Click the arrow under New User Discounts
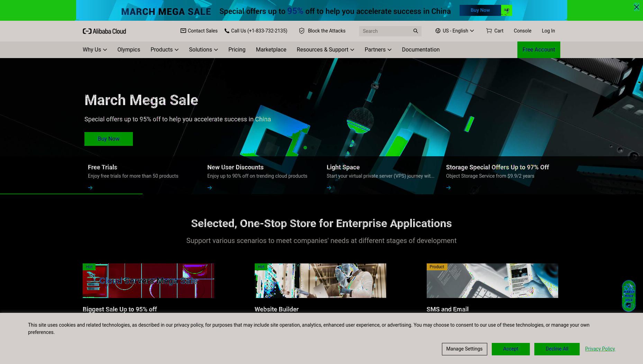 (x=210, y=188)
